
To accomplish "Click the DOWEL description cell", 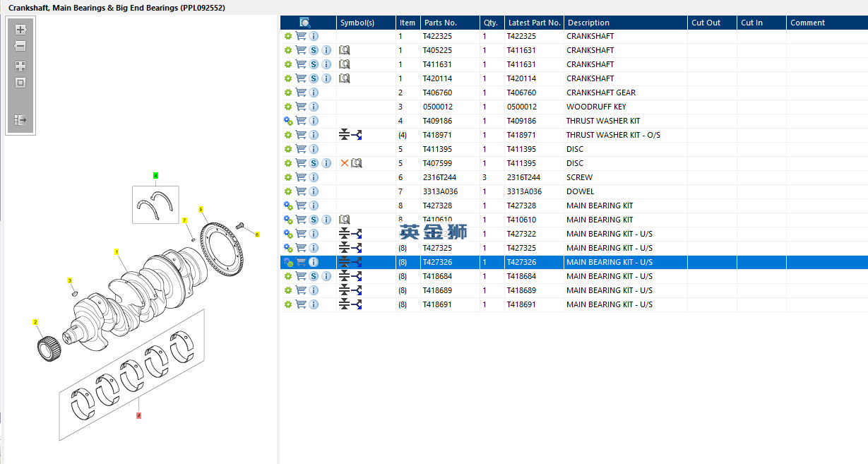I will pyautogui.click(x=580, y=191).
